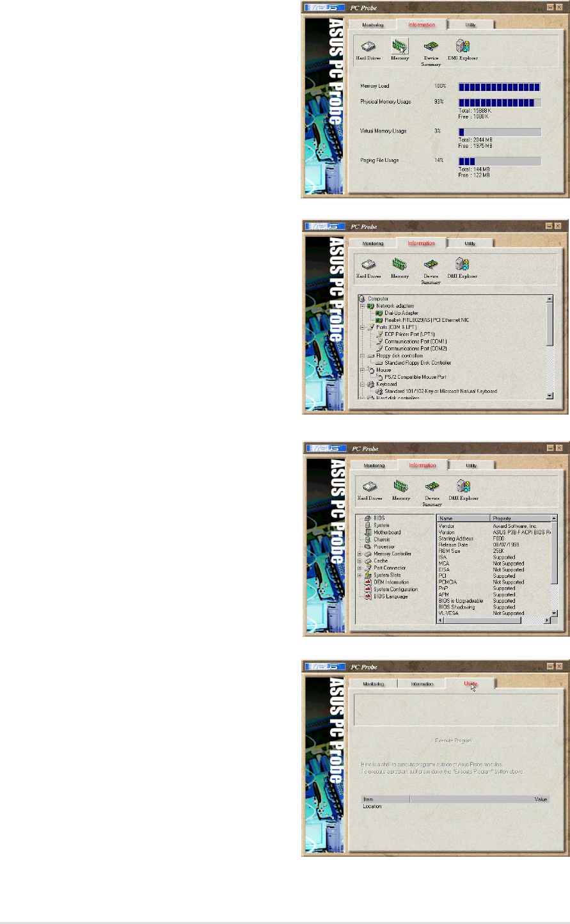Viewport: 570px width, 924px height.
Task: Click device tree scrollbar down arrow
Action: [550, 396]
